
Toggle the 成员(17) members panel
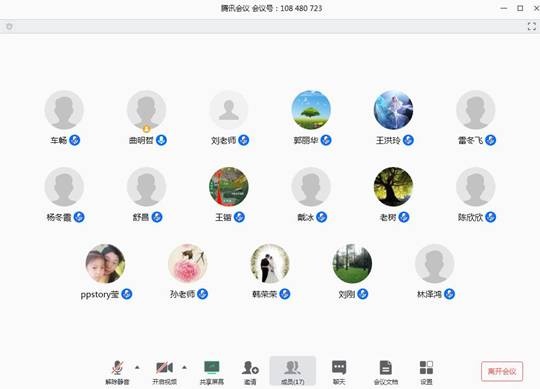click(292, 371)
